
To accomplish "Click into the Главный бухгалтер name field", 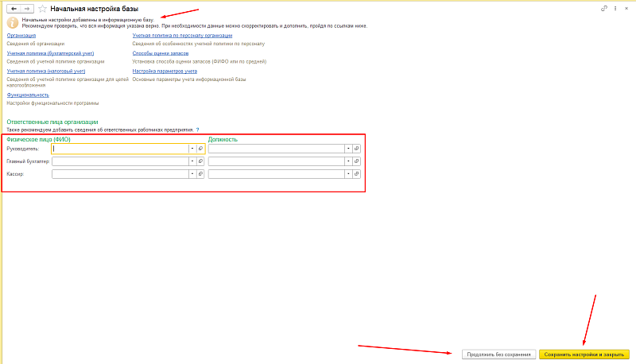I will 119,161.
